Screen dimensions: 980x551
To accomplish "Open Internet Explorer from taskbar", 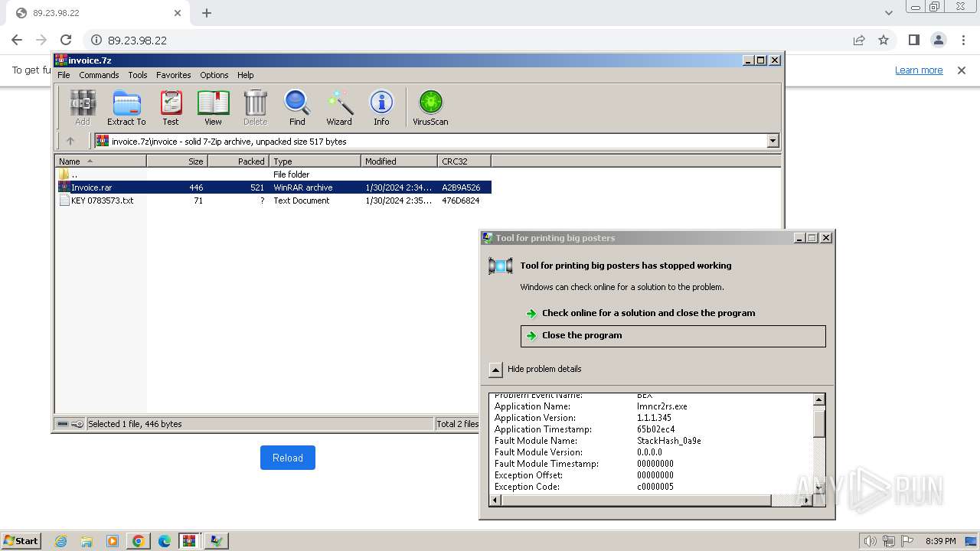I will pyautogui.click(x=60, y=541).
